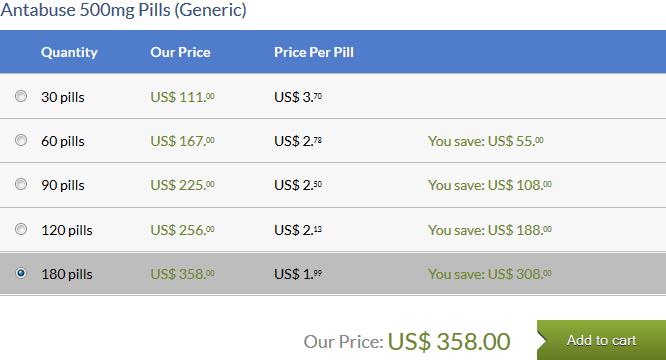Click the US$ 1.99 per pill price
The height and width of the screenshot is (360, 666).
click(298, 274)
